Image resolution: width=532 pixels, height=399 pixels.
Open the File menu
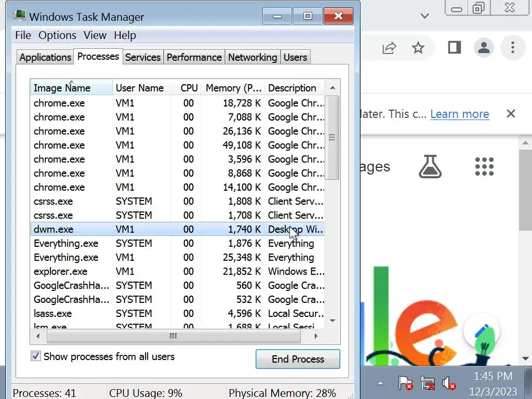pyautogui.click(x=23, y=35)
